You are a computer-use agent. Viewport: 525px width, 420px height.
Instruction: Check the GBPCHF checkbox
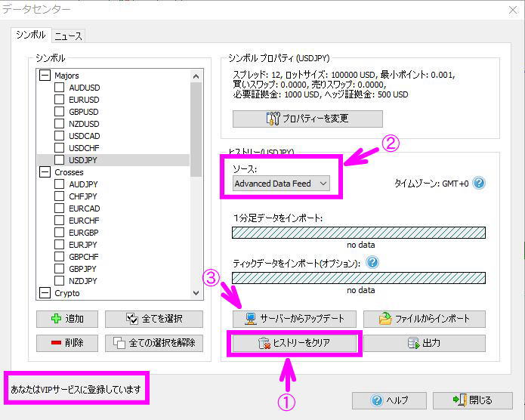59,257
